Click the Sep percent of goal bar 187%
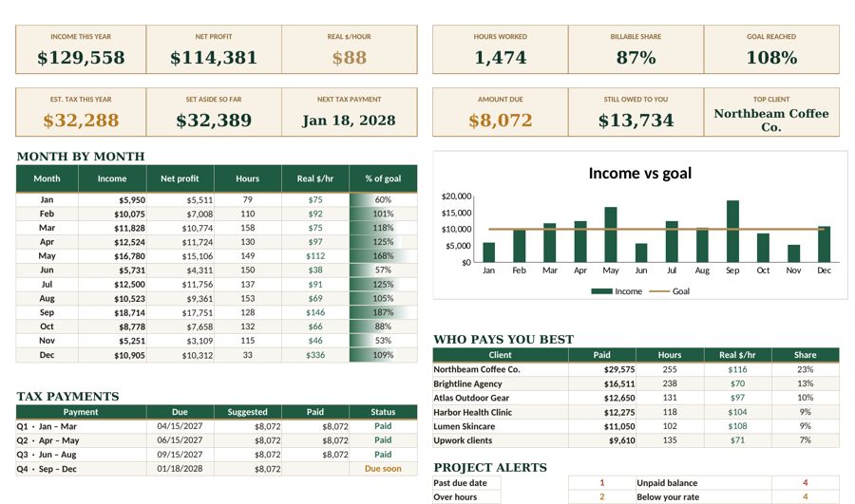855x504 pixels. point(383,313)
